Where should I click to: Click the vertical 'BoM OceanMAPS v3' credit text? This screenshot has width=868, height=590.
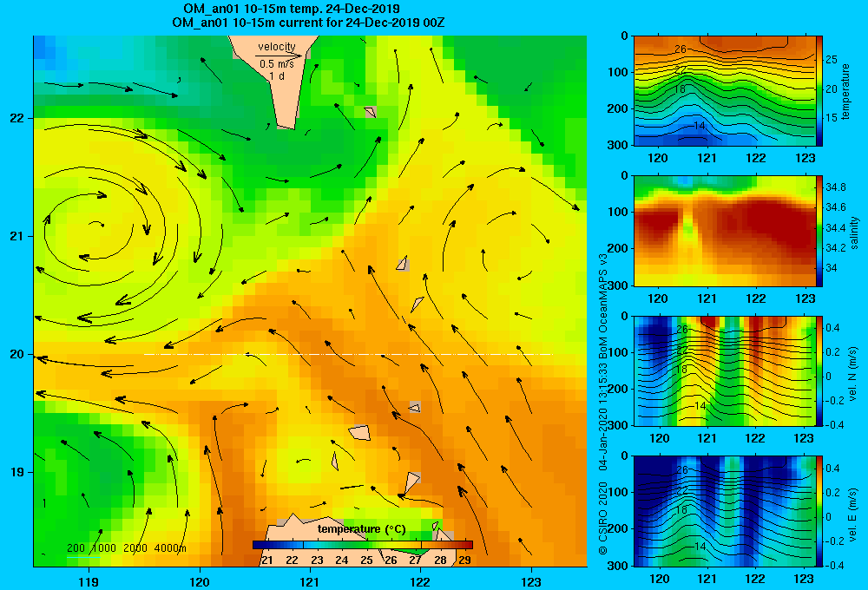click(603, 310)
